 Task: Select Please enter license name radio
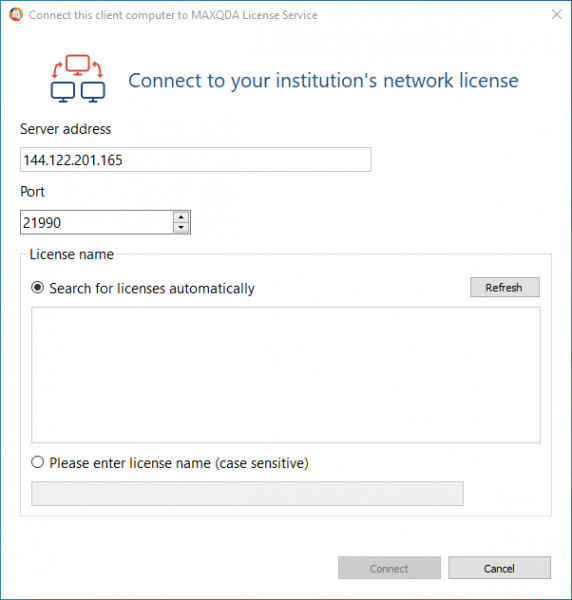tap(37, 462)
